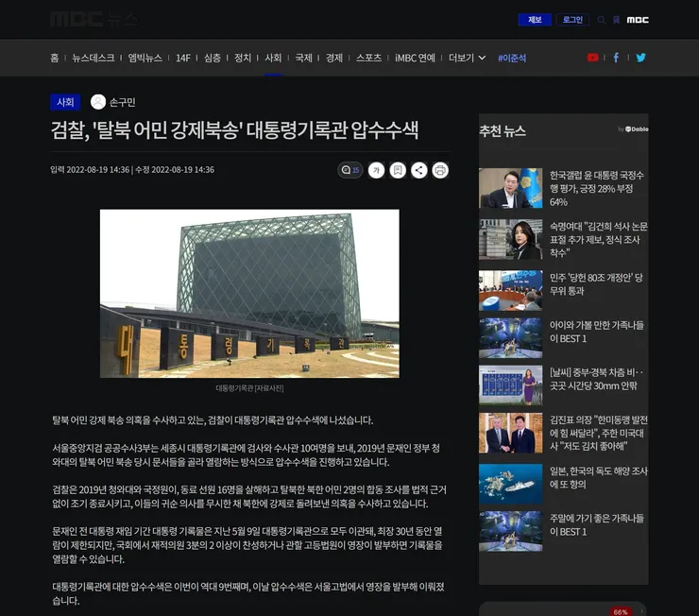This screenshot has height=616, width=699.
Task: Click the 대통령기록관 building photo
Action: click(249, 293)
